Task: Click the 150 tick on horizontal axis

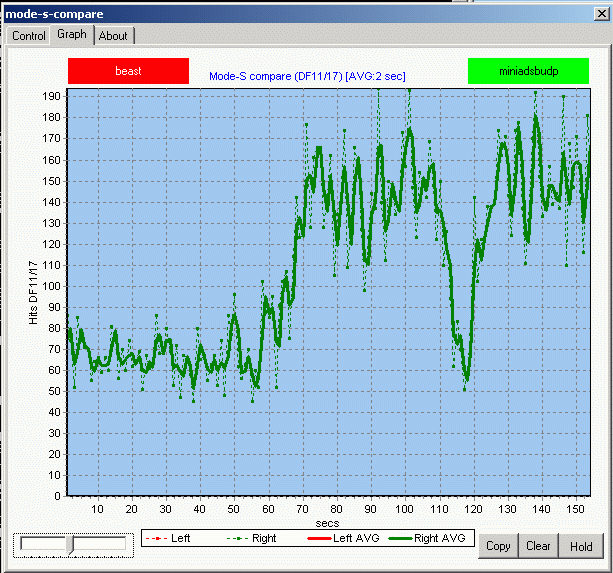Action: point(575,509)
